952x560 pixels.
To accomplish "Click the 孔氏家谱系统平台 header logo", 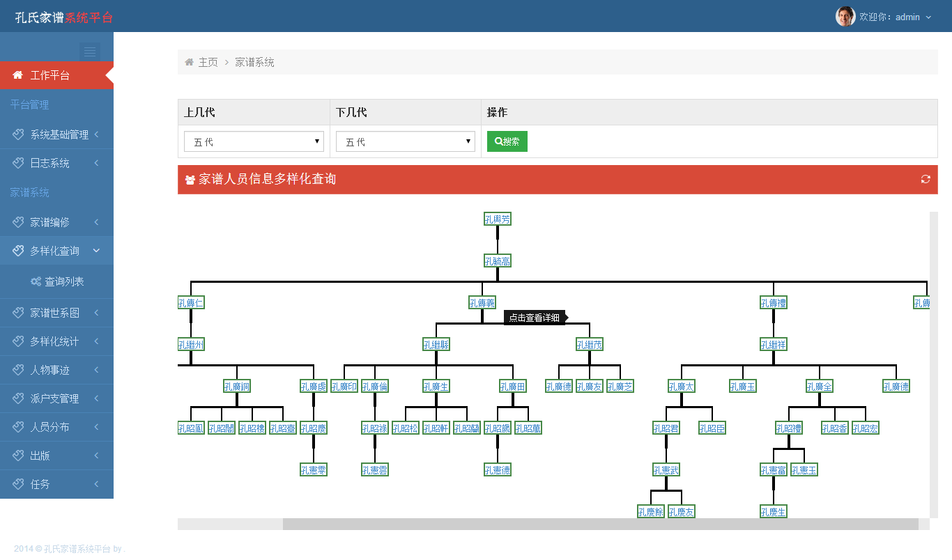I will pos(64,17).
